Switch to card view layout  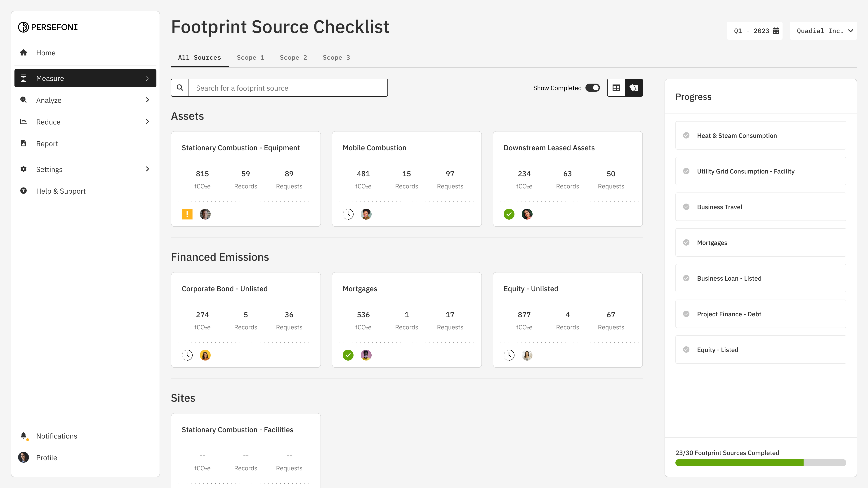pos(634,88)
